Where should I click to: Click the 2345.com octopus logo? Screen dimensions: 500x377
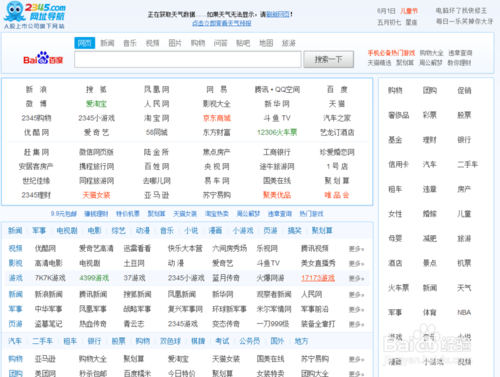[x=34, y=15]
